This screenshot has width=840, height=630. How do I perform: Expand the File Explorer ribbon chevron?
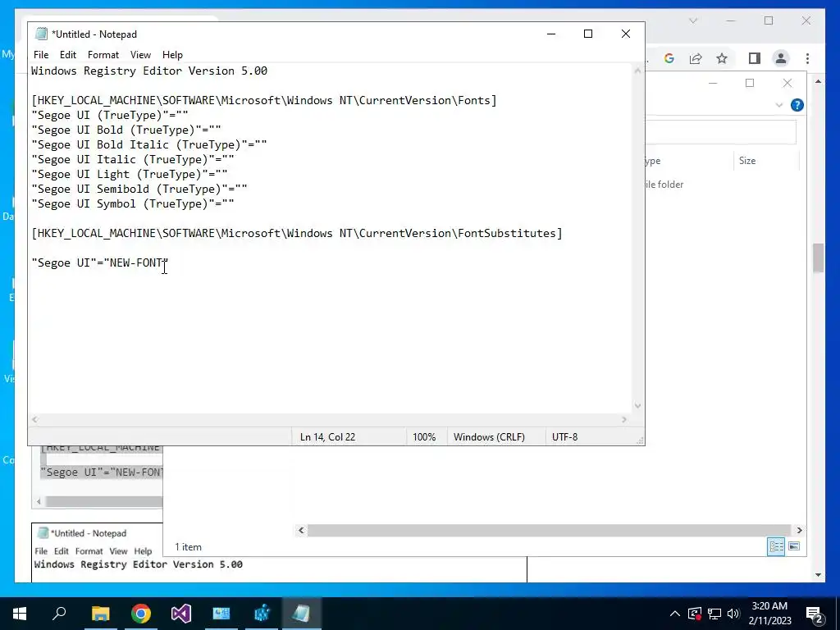pos(779,105)
